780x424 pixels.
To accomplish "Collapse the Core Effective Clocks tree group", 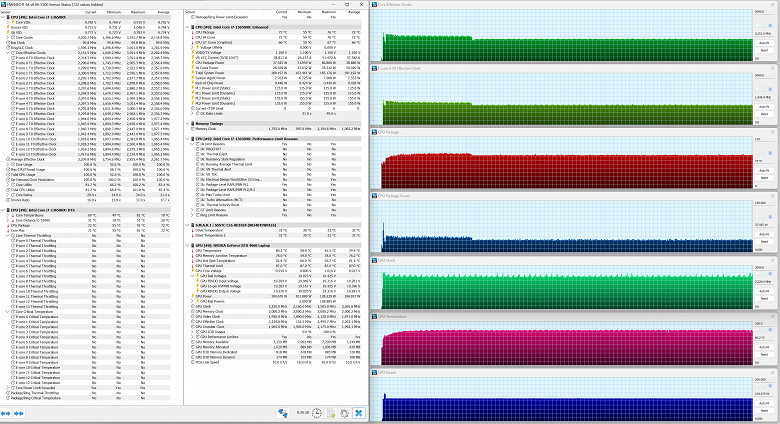I will tap(7, 52).
